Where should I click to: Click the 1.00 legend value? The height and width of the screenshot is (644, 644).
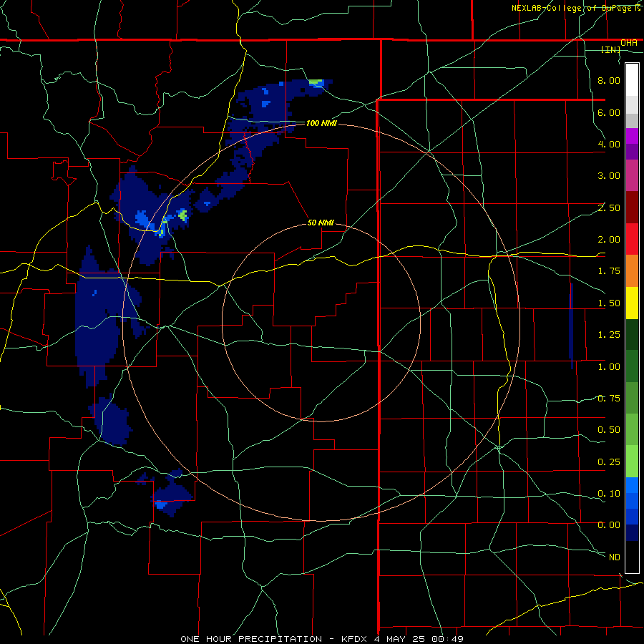coord(609,367)
